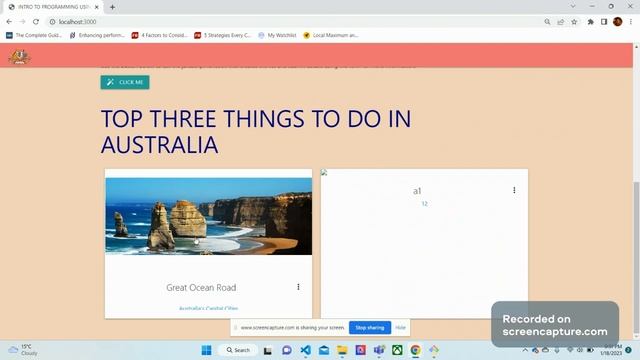The height and width of the screenshot is (360, 640).
Task: Open a new browser tab
Action: point(112,7)
